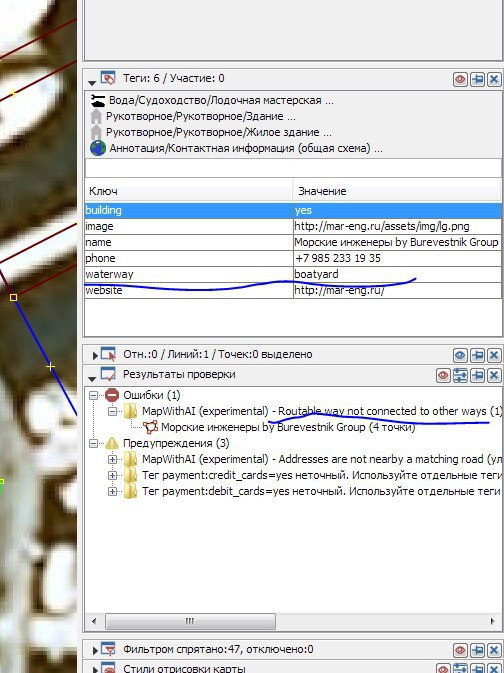Select the Ошибки (1) error entry

pyautogui.click(x=152, y=395)
